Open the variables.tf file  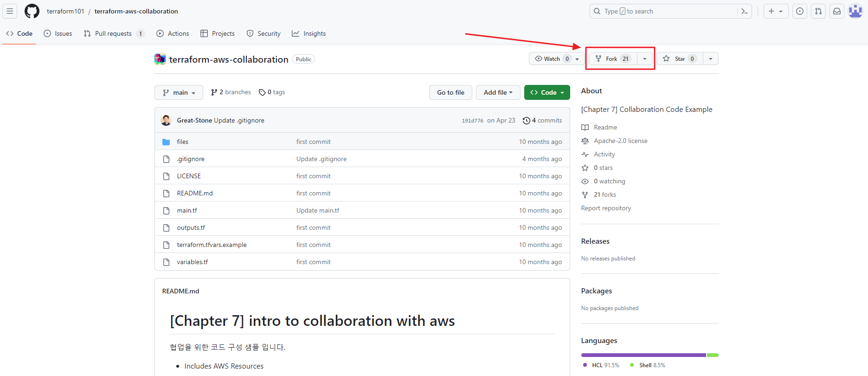point(192,262)
